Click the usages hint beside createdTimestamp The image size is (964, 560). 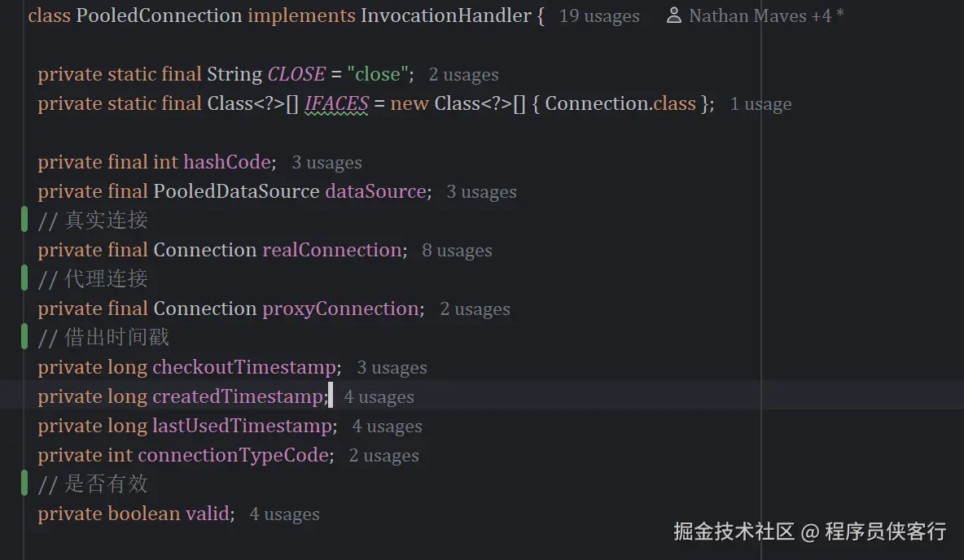click(379, 397)
